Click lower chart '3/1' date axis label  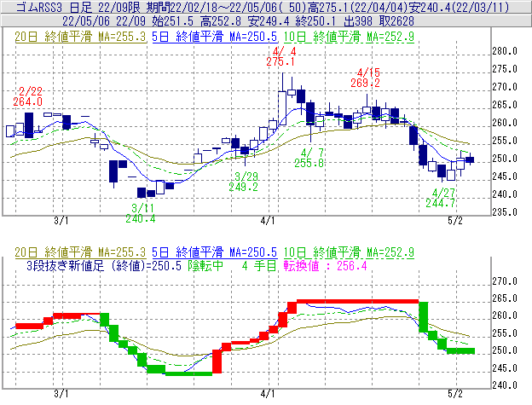tap(61, 394)
